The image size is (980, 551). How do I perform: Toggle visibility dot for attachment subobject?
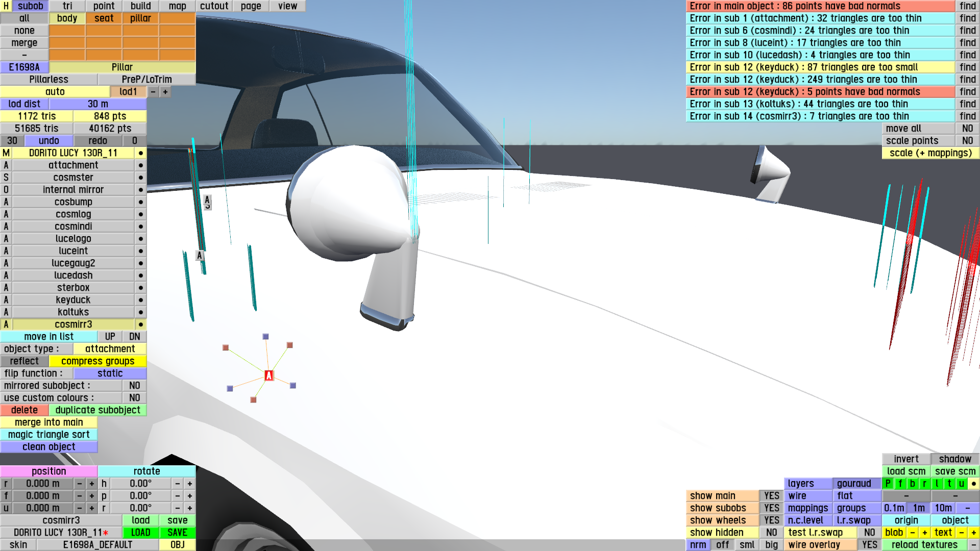[140, 165]
